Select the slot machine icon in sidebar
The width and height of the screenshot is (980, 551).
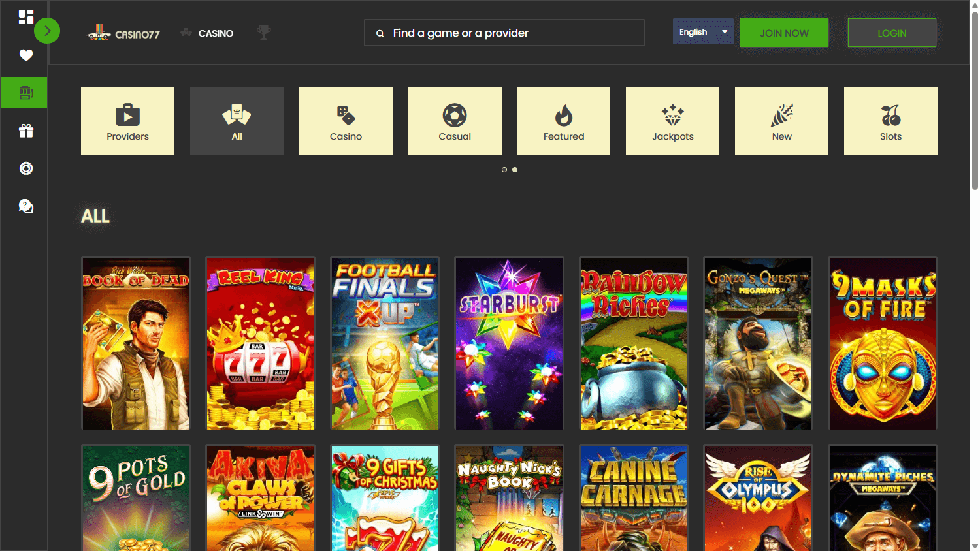point(25,92)
